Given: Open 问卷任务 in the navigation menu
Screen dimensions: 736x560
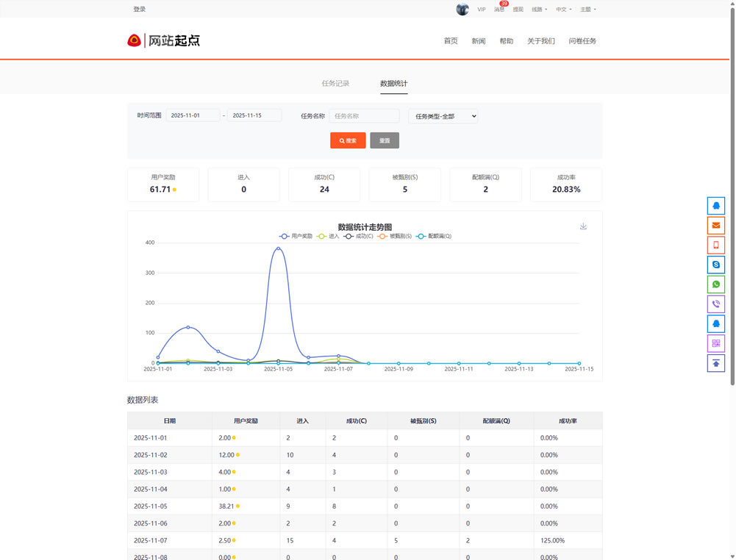Looking at the screenshot, I should (x=582, y=41).
